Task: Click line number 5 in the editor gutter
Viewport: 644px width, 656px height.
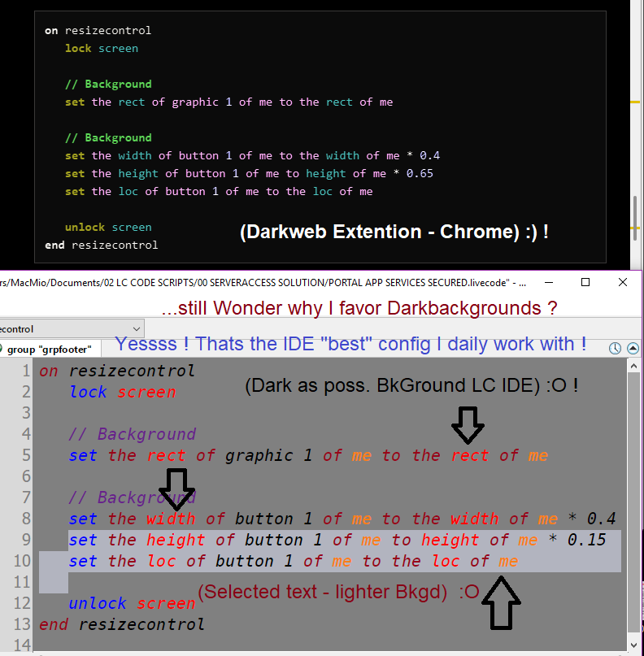Action: coord(25,455)
